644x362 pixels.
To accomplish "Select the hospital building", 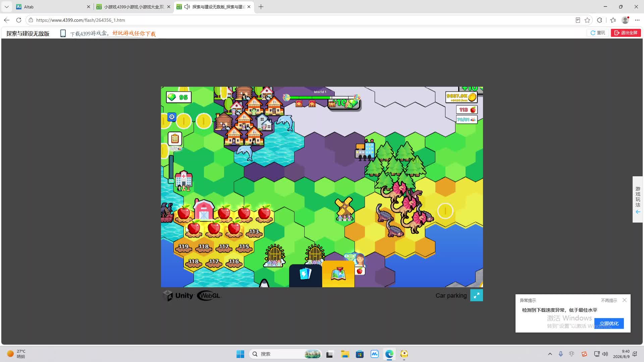I will click(183, 180).
